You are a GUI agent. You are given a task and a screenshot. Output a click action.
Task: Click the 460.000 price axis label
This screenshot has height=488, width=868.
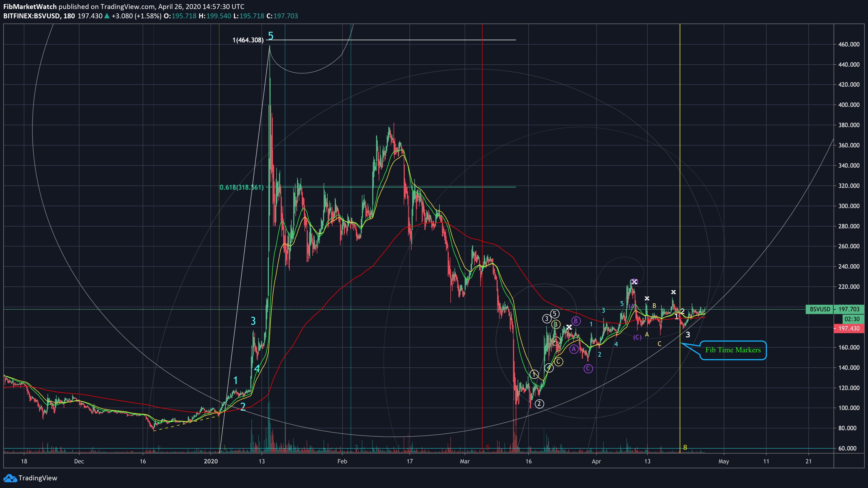click(x=849, y=44)
